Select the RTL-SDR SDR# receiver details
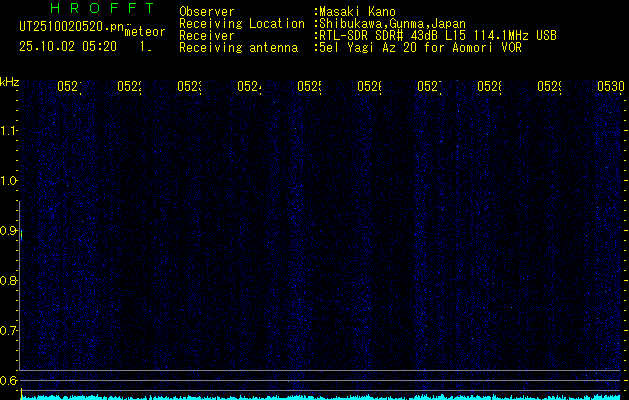The image size is (629, 400). pyautogui.click(x=438, y=36)
